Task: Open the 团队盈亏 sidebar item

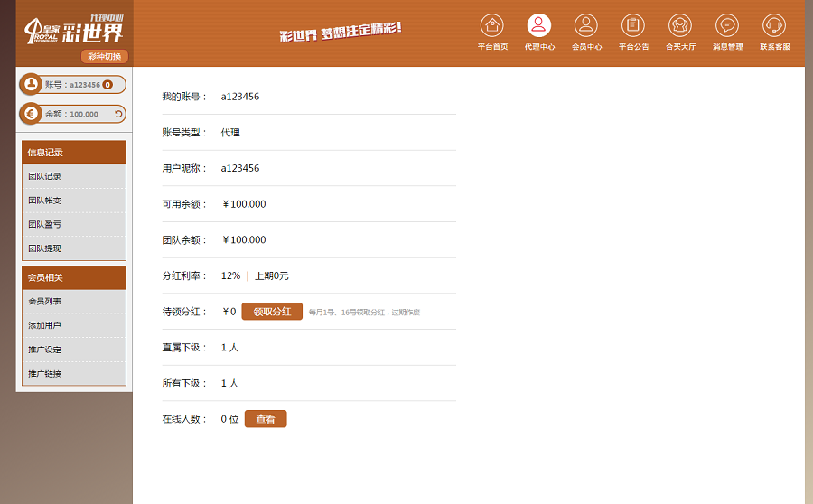Action: click(45, 224)
